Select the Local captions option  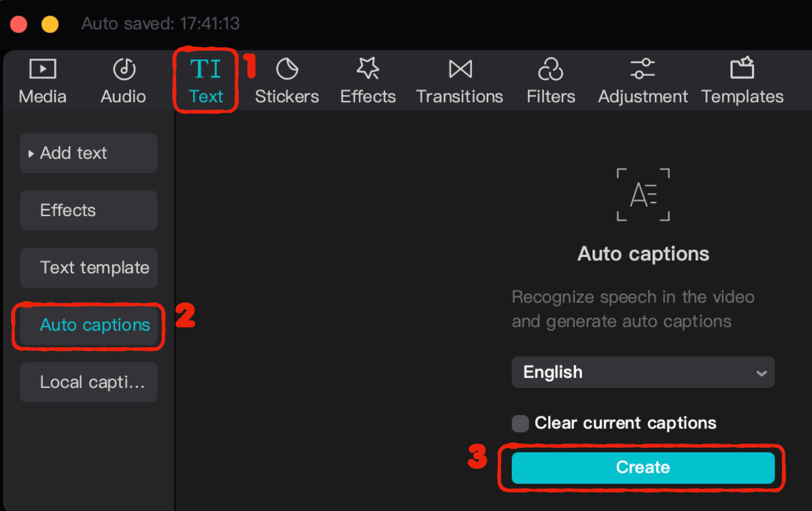tap(88, 382)
